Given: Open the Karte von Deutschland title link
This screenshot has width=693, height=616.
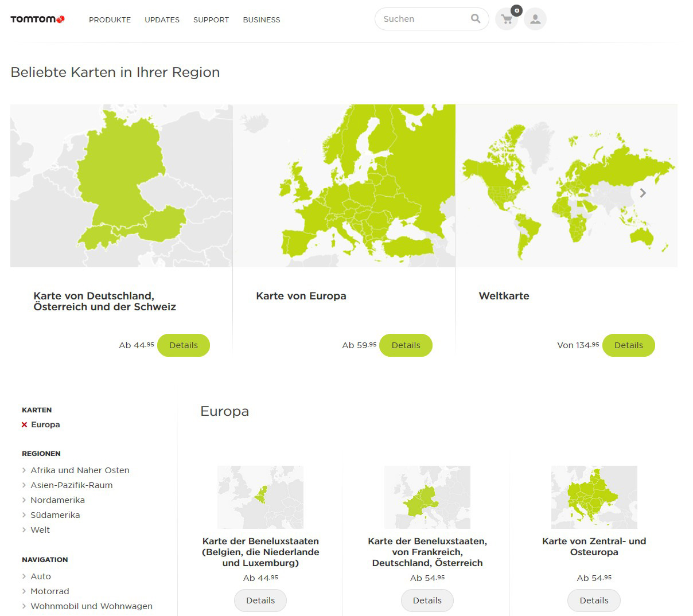Looking at the screenshot, I should point(104,301).
